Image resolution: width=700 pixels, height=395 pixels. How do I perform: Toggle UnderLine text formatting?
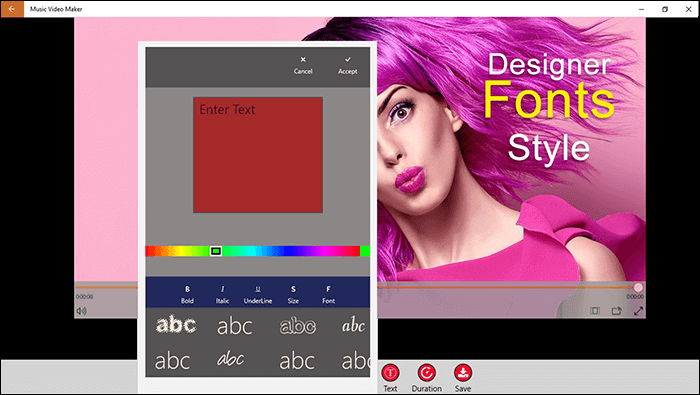pos(258,294)
